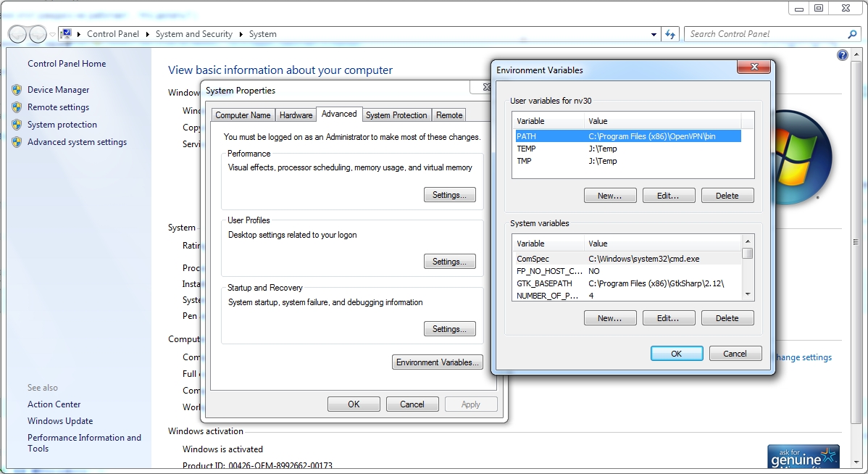Switch to the Computer Name tab
The width and height of the screenshot is (868, 474).
[243, 115]
